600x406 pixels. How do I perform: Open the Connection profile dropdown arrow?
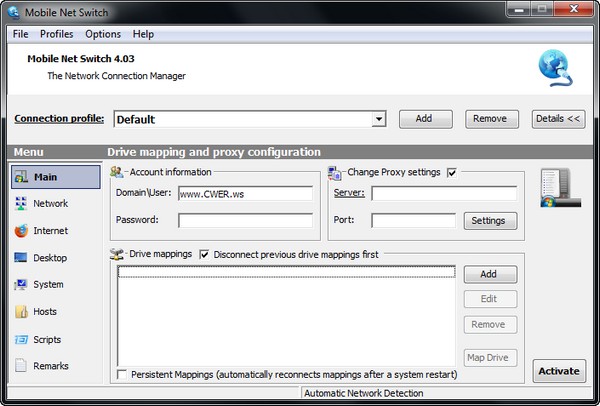tap(378, 119)
